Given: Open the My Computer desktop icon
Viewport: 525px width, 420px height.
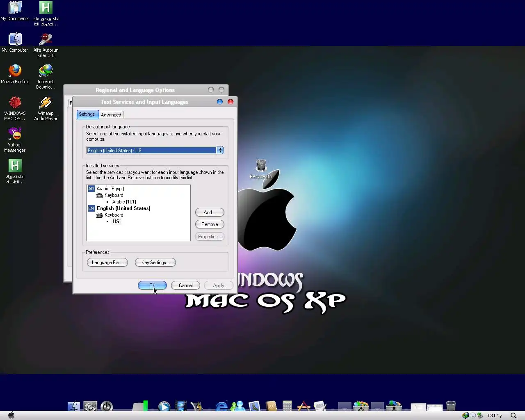Looking at the screenshot, I should pos(15,43).
